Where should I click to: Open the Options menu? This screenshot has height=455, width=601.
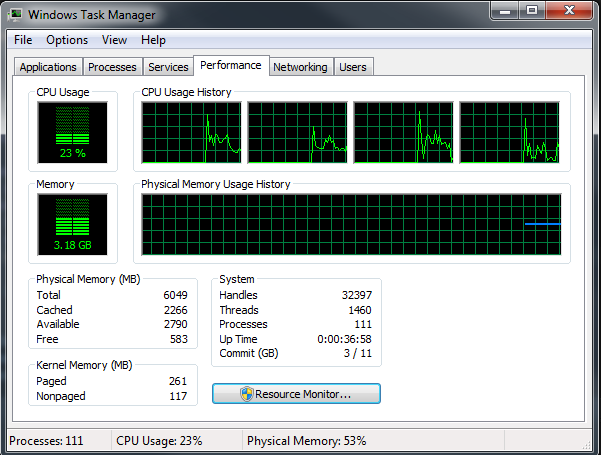[67, 40]
